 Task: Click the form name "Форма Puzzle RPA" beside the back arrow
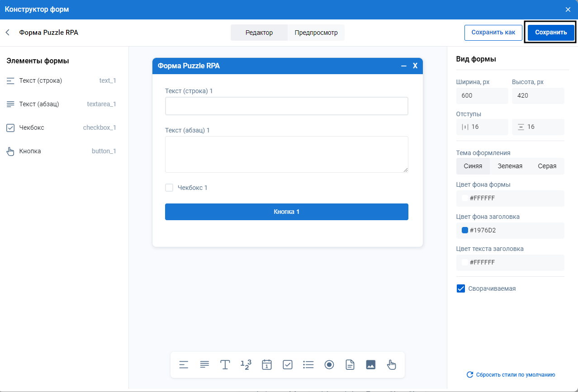48,33
